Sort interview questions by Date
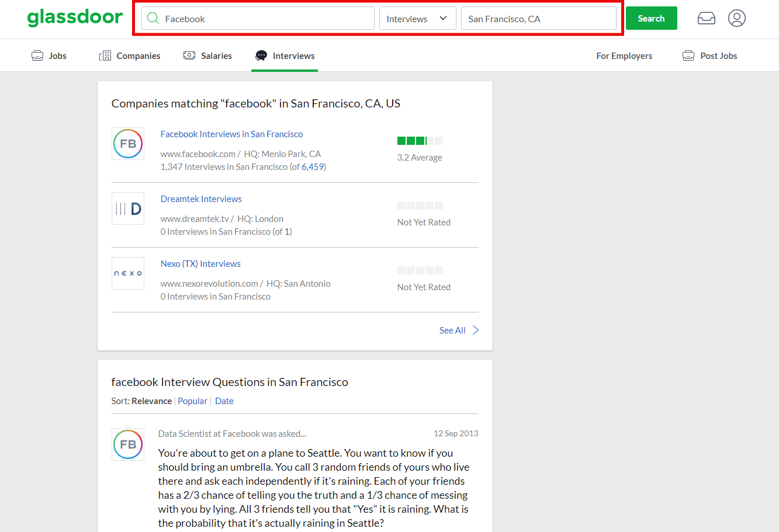 coord(224,401)
